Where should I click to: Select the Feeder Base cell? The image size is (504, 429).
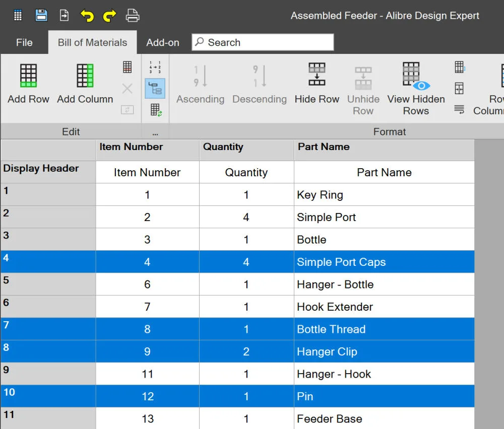tap(384, 418)
